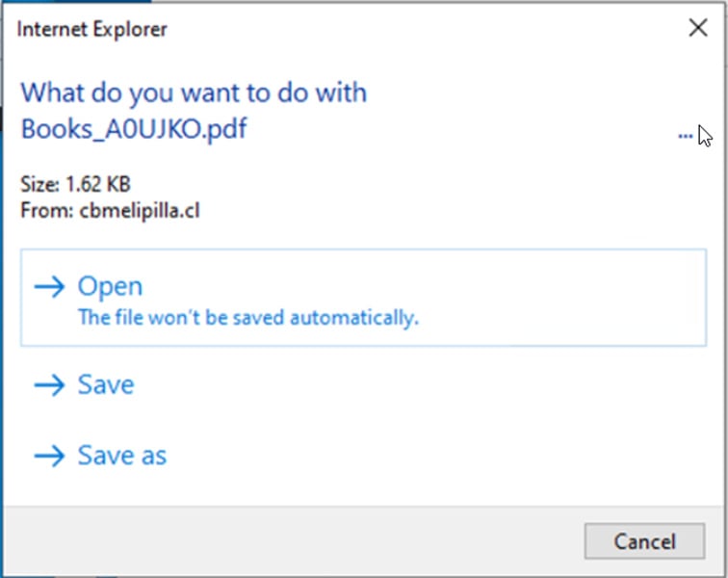Viewport: 728px width, 578px height.
Task: Close the Internet Explorer download dialog
Action: (x=698, y=28)
